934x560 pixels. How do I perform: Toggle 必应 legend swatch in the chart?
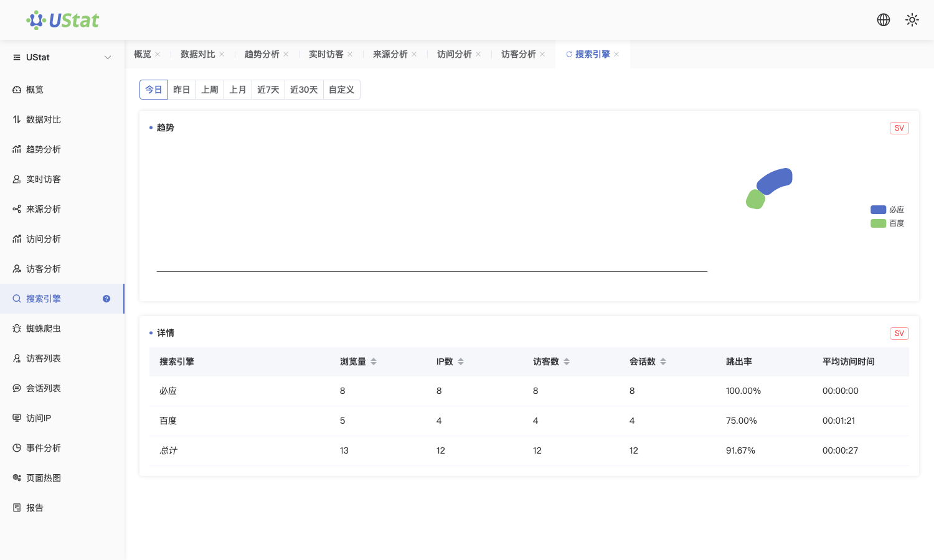(x=878, y=210)
